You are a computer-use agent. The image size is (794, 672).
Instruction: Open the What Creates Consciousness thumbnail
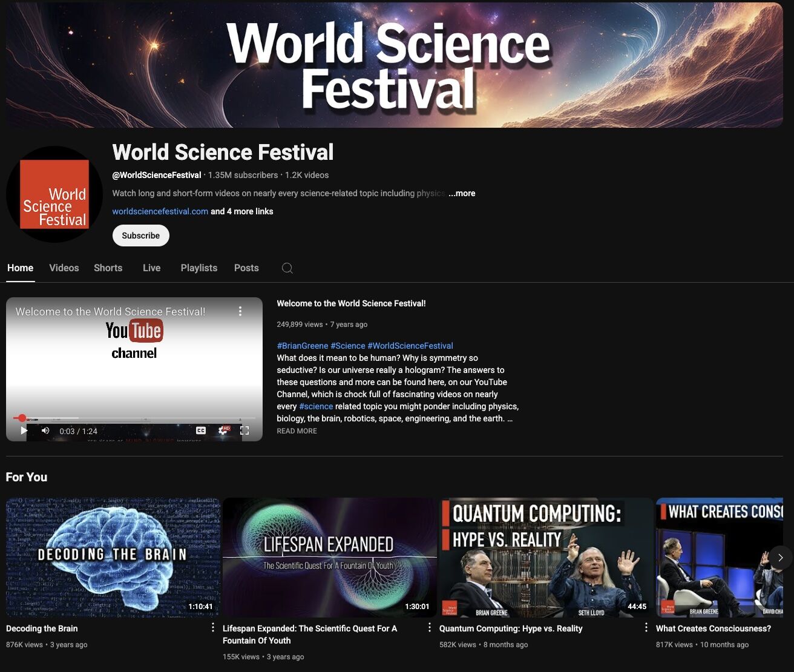(720, 557)
